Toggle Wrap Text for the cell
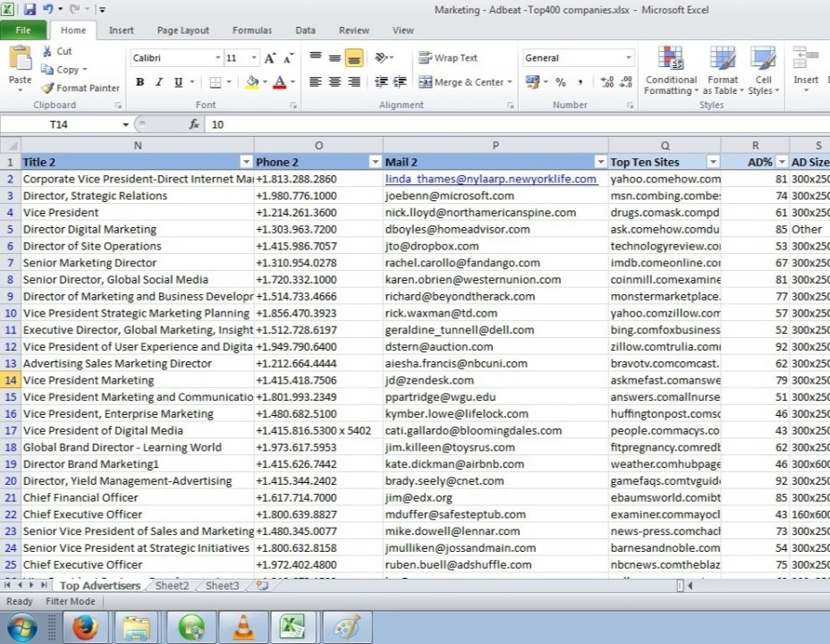Image resolution: width=830 pixels, height=644 pixels. [448, 58]
